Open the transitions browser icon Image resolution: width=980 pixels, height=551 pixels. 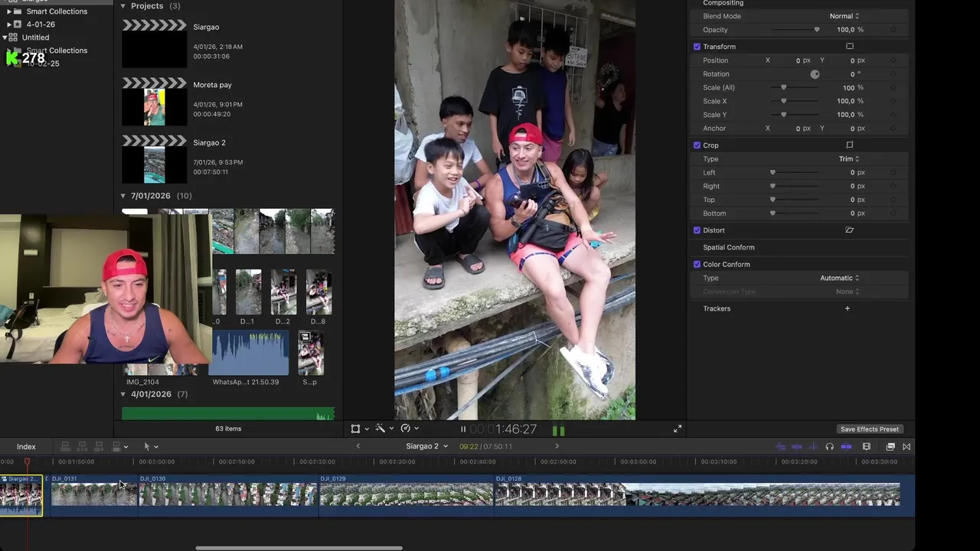click(906, 447)
